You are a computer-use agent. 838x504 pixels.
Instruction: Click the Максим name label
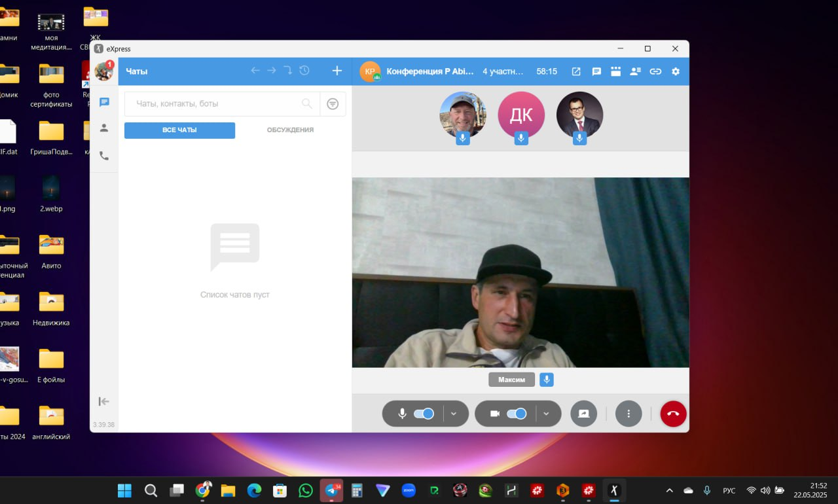point(511,380)
